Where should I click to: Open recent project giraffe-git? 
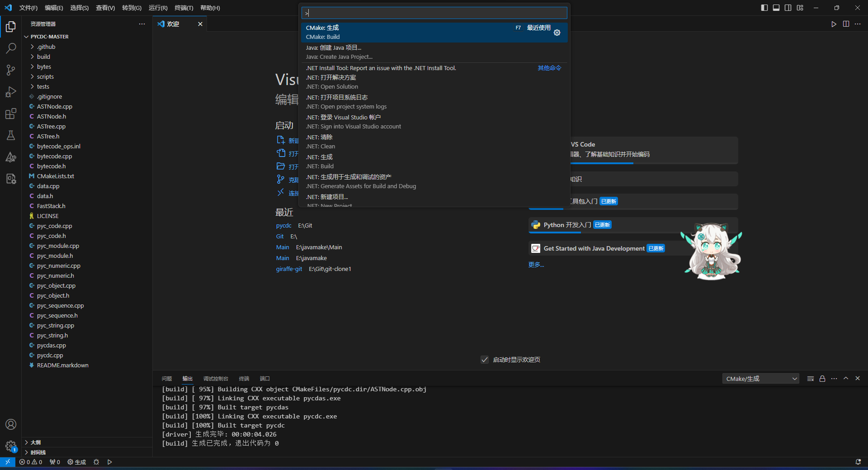(289, 269)
